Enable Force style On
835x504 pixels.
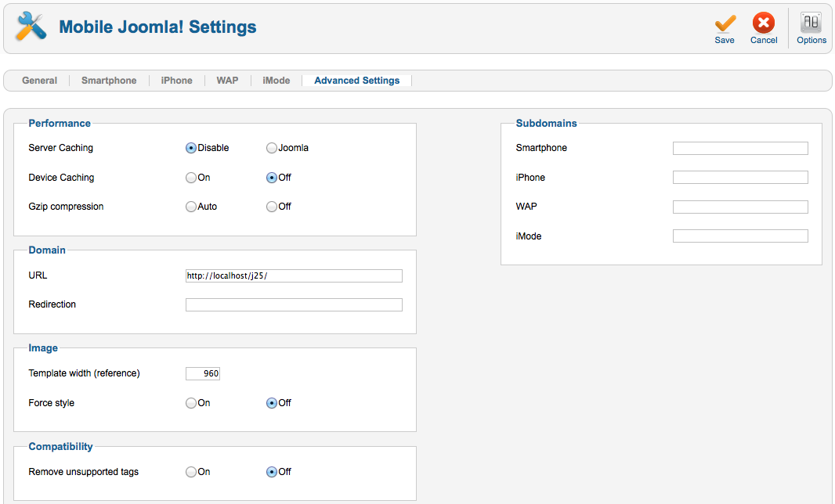(x=190, y=403)
